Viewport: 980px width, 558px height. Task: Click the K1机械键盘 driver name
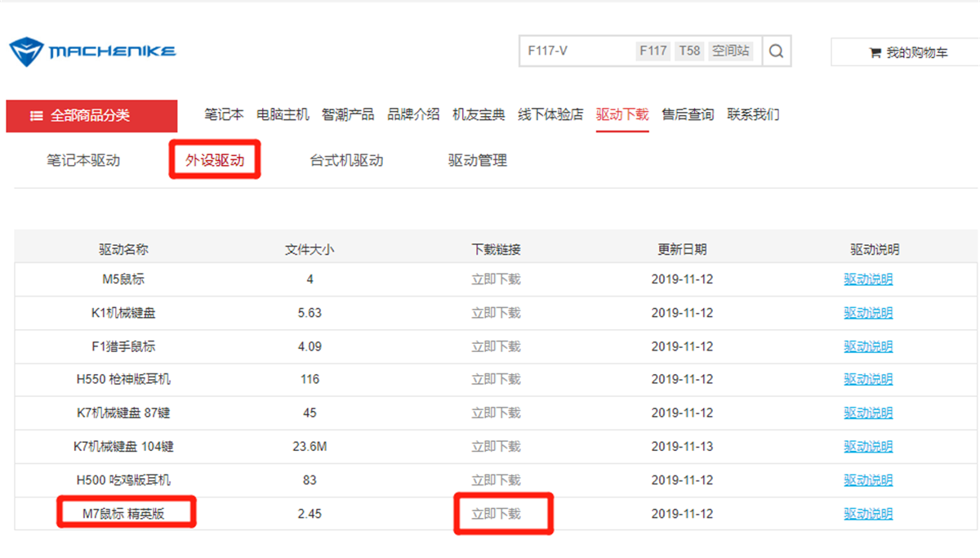click(123, 313)
